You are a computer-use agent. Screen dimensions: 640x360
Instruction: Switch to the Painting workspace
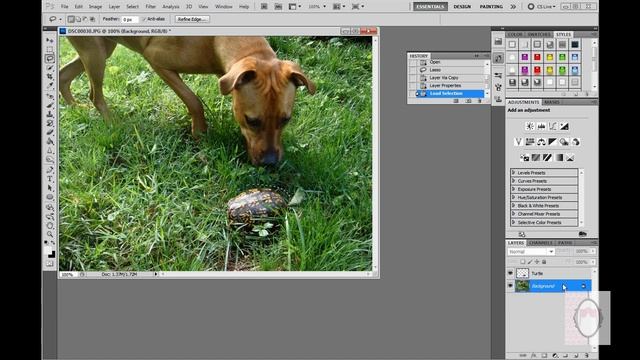491,7
